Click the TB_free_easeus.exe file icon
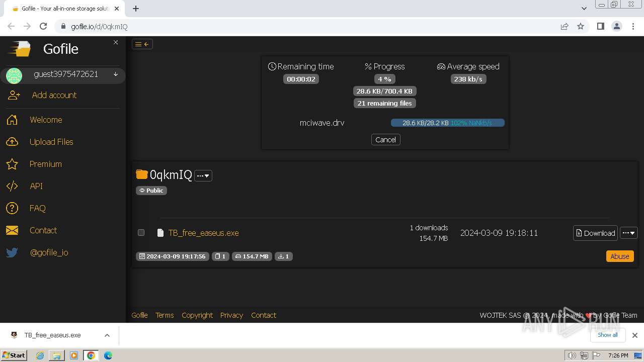The width and height of the screenshot is (644, 362). [160, 233]
